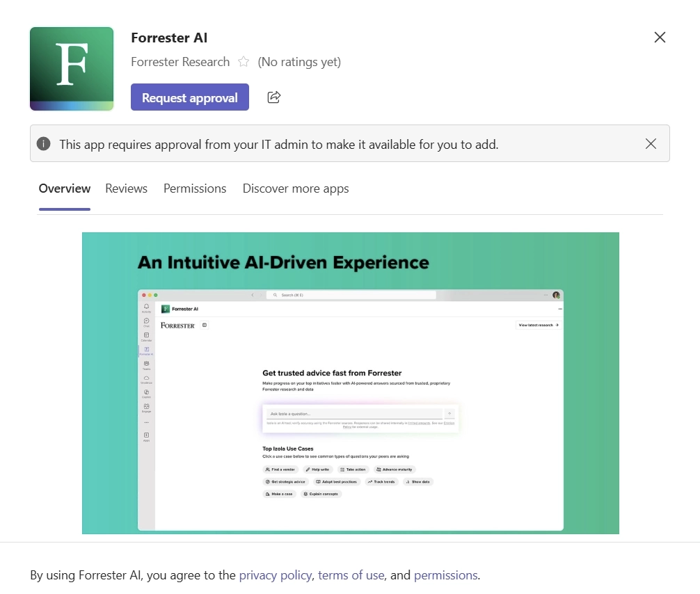700x594 pixels.
Task: Switch to the Reviews tab
Action: click(126, 188)
